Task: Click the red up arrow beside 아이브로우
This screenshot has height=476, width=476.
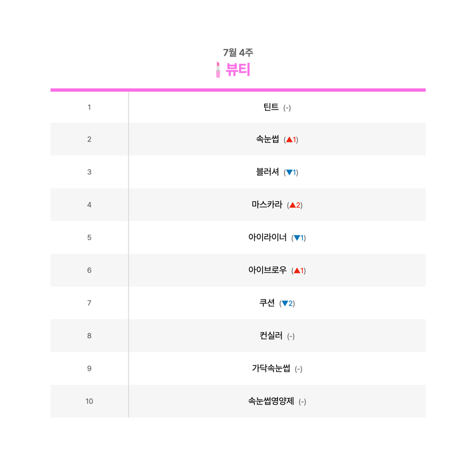Action: [x=297, y=271]
